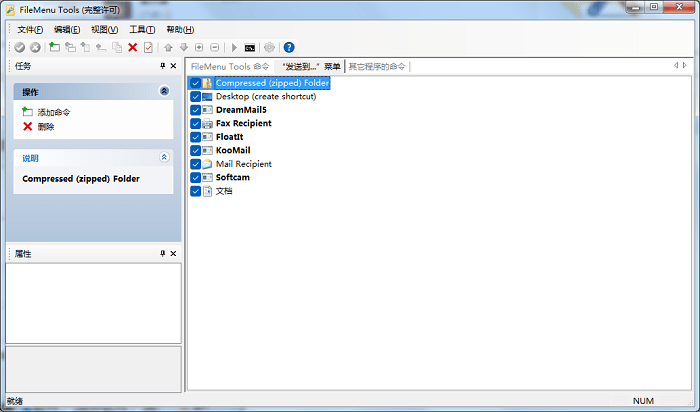Viewport: 700px width, 412px height.
Task: Open the 编辑(E) menu
Action: click(67, 29)
